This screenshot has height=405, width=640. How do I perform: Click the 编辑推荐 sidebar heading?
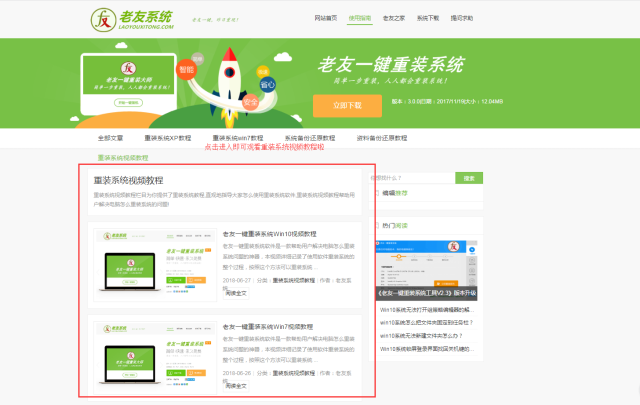[x=395, y=193]
